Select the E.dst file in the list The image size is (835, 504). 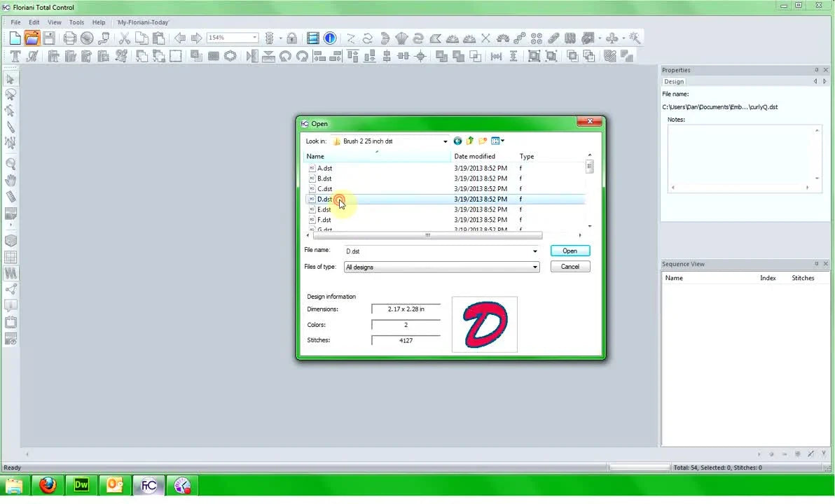pos(324,209)
